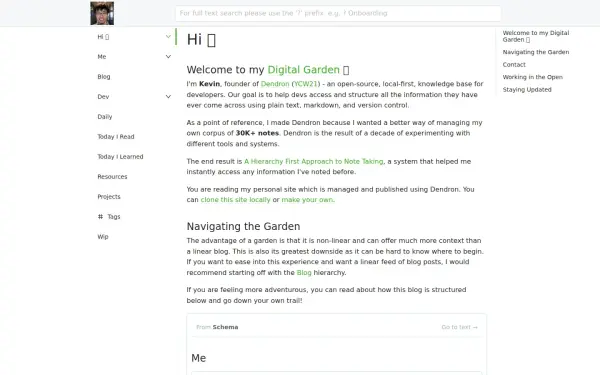Screen dimensions: 600x375
Task: Expand the Me sidebar item chevron
Action: coord(168,57)
